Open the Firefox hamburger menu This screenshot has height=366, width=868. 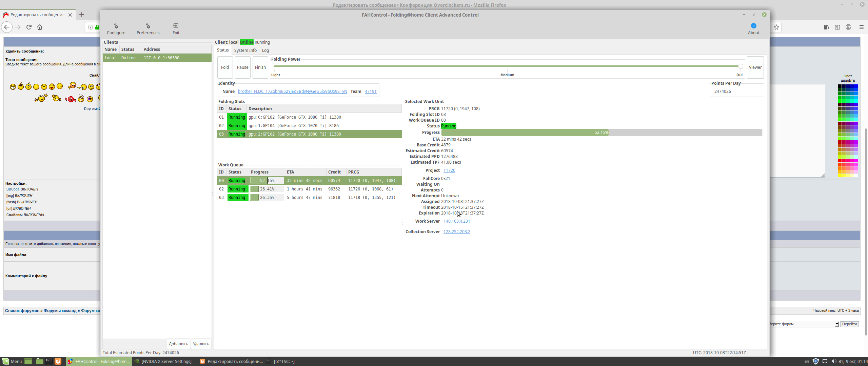pos(861,27)
